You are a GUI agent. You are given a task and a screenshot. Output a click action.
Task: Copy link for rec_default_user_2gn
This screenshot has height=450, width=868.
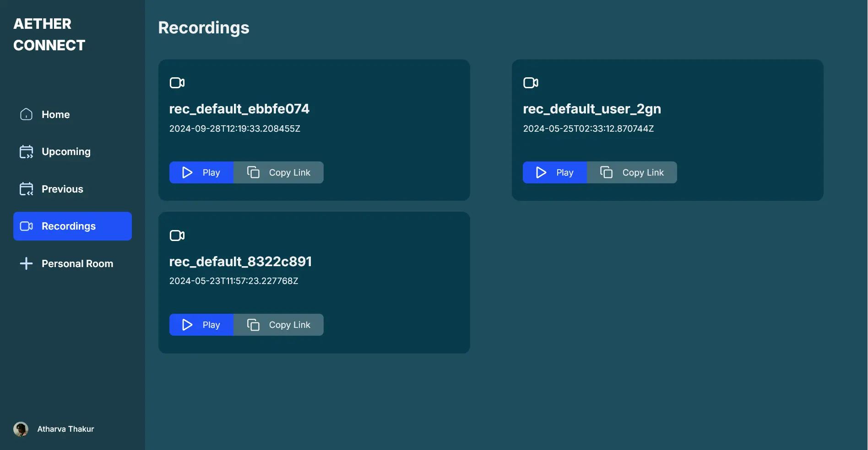tap(632, 172)
